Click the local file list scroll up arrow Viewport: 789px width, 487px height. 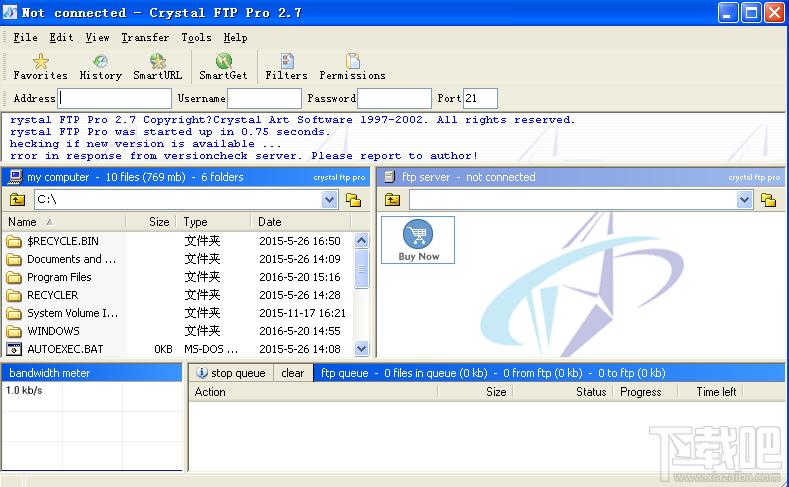click(361, 240)
